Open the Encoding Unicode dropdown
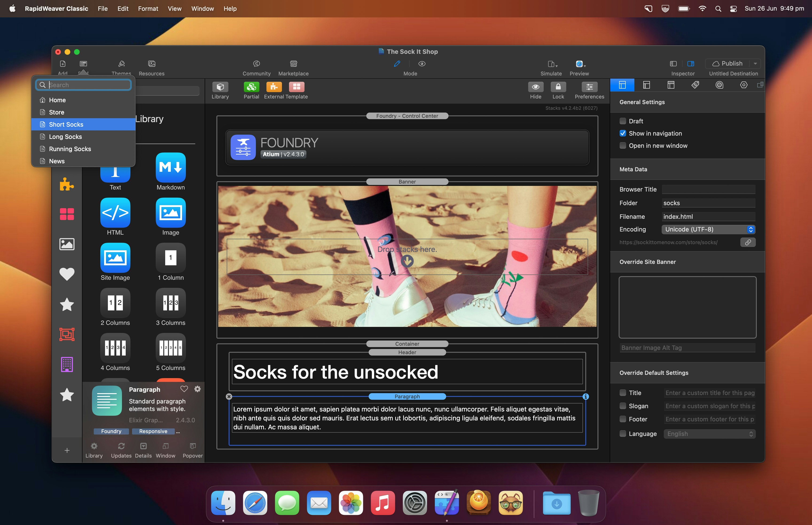 click(708, 229)
